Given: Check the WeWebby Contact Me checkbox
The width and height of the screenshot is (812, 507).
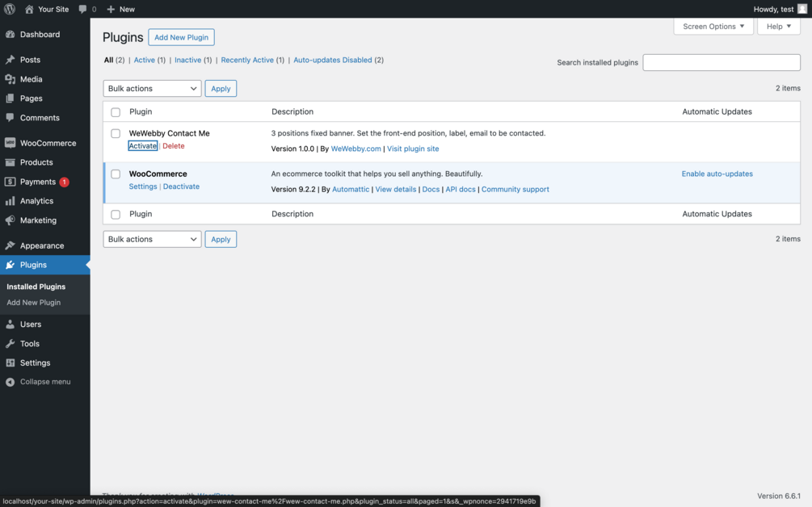Looking at the screenshot, I should 116,133.
